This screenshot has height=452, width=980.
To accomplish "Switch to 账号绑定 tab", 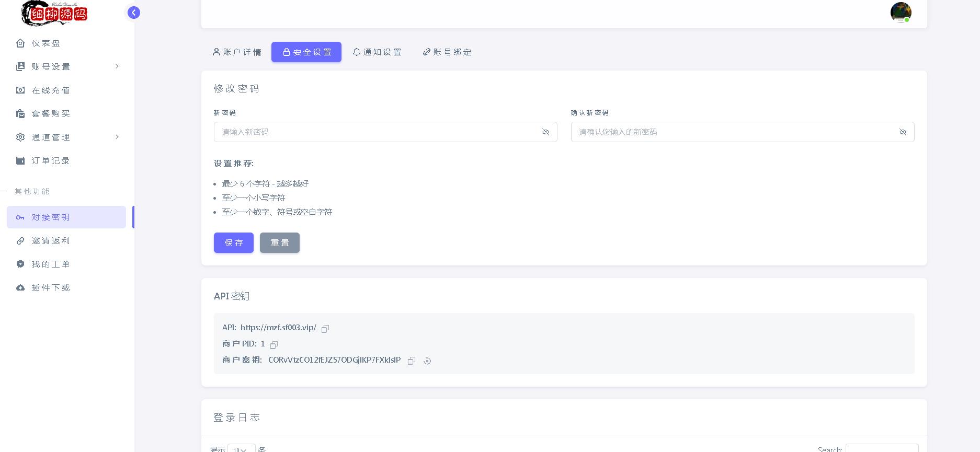I will (x=447, y=52).
